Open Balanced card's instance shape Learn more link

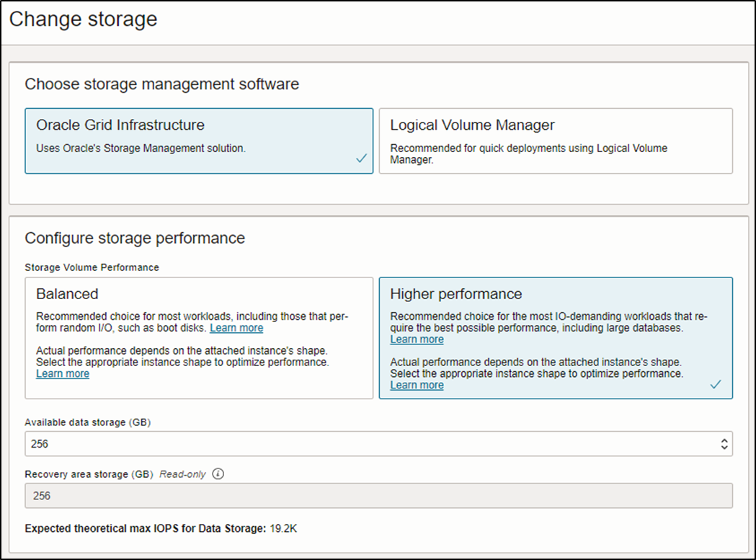point(63,373)
